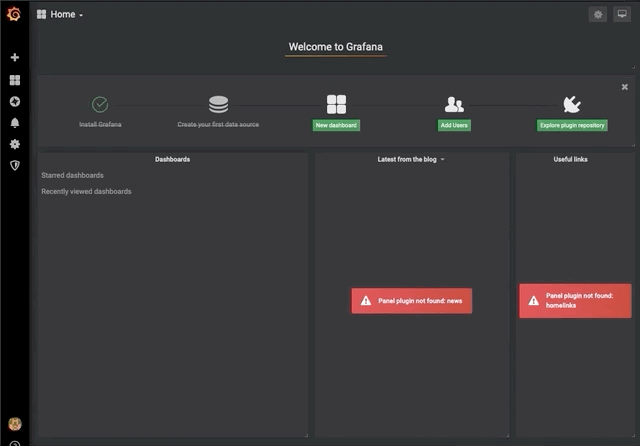Click Explore plugin repository button
Screen dimensions: 640x446
point(572,125)
